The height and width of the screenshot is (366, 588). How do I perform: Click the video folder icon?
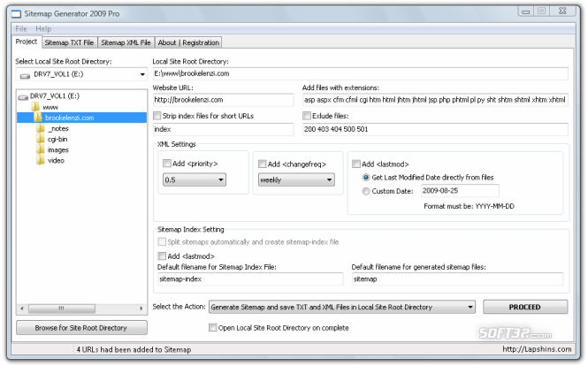coord(41,160)
